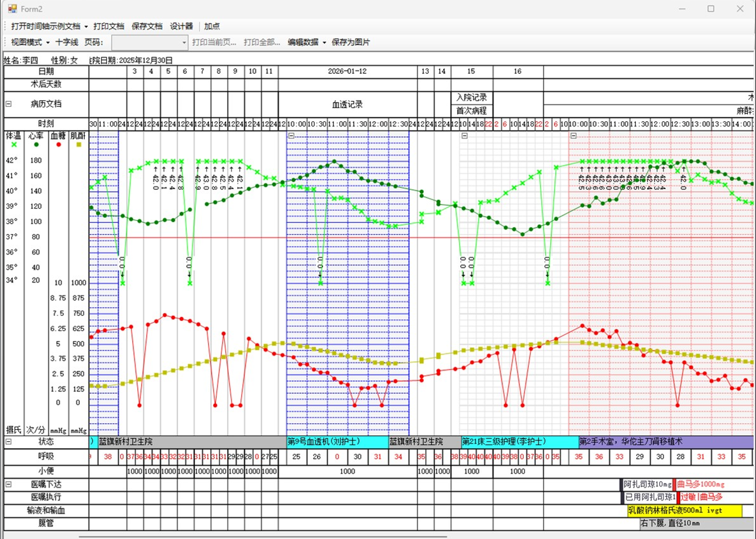
Task: Open the 首次病程 document entry
Action: click(472, 111)
